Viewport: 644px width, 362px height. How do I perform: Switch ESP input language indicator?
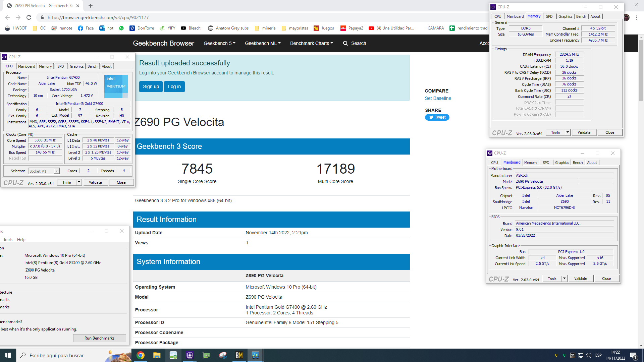(598, 355)
